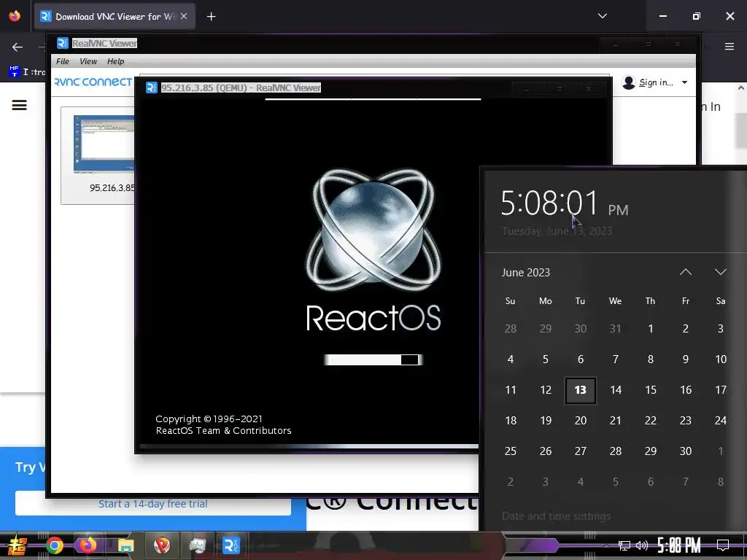The image size is (747, 560).
Task: Select the 95.216.3.85 connection thumbnail
Action: pyautogui.click(x=104, y=144)
